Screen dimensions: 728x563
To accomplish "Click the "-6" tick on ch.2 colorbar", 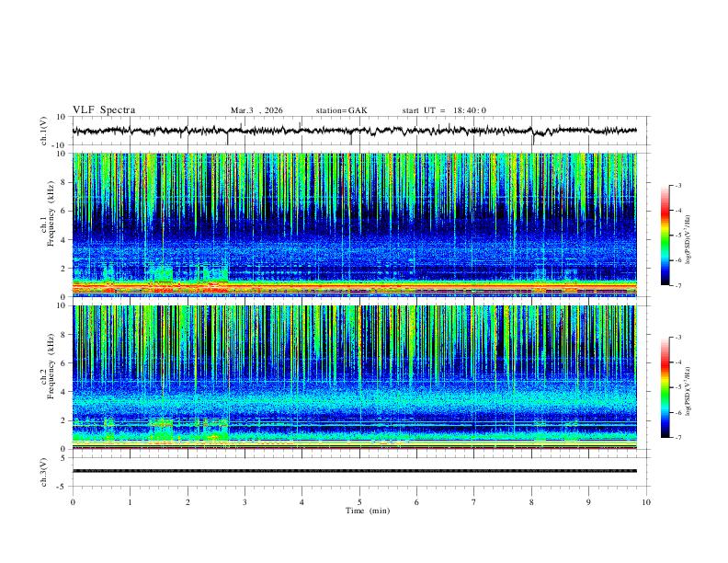I will (677, 412).
